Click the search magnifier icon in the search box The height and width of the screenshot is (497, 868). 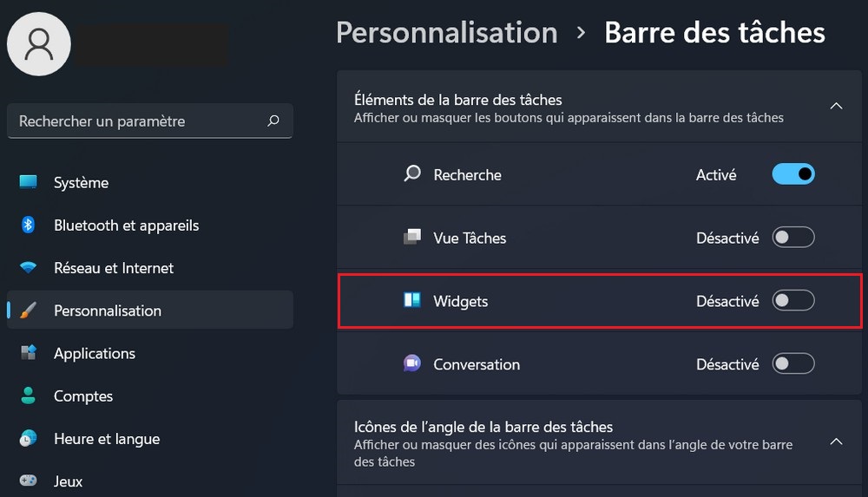coord(273,121)
